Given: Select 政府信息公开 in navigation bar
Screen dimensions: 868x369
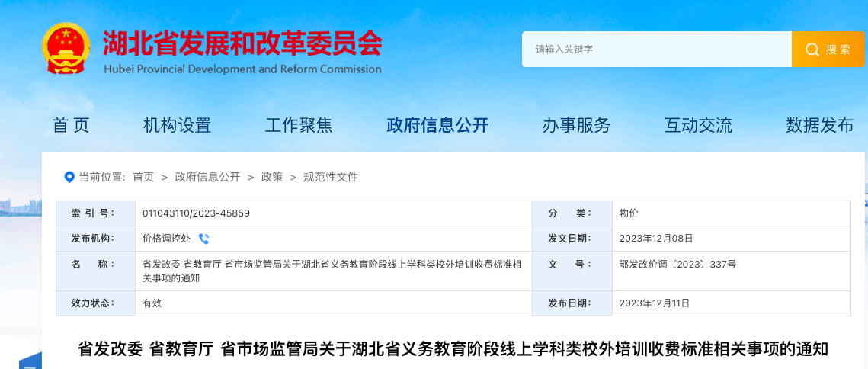Looking at the screenshot, I should [x=437, y=126].
